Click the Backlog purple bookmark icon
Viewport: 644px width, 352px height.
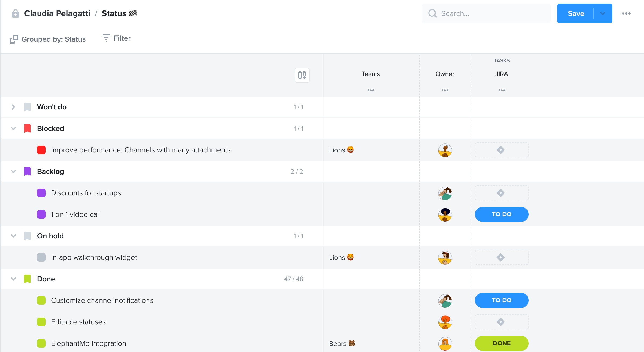click(27, 171)
